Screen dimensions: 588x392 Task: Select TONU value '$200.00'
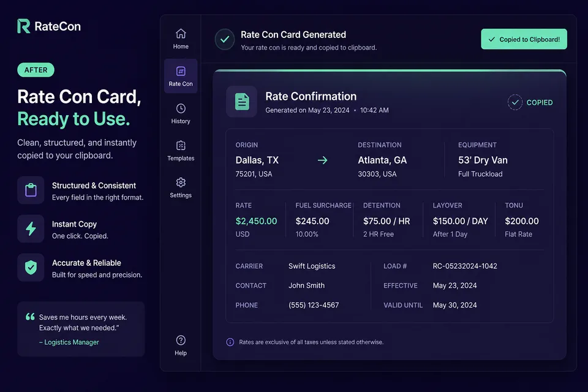[522, 221]
